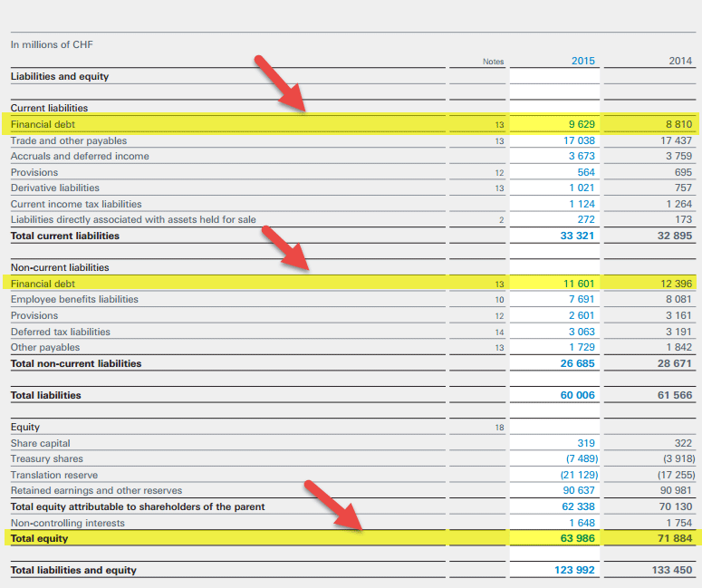Select current Provisions value 564

click(x=586, y=172)
